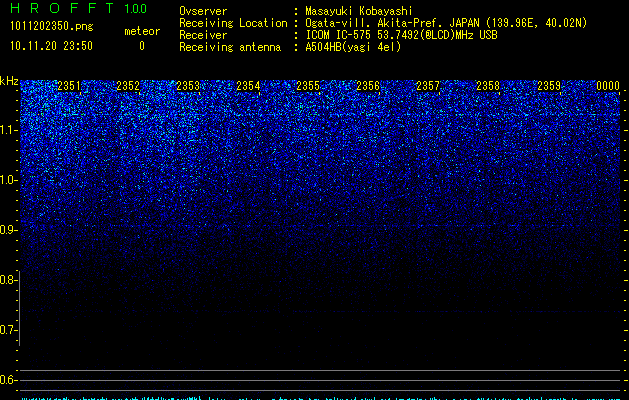
Task: Click antenna A504HB(yagi 4el) text
Action: 353,47
